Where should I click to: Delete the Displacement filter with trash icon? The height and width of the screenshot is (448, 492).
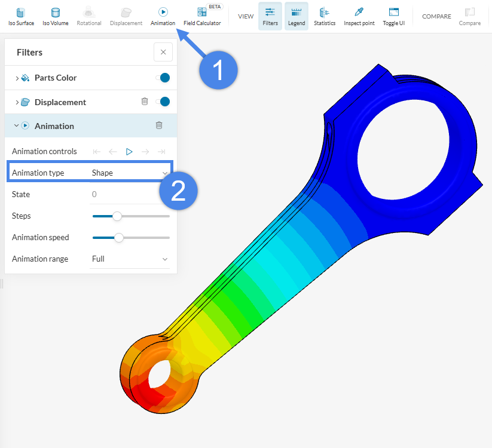click(x=145, y=102)
